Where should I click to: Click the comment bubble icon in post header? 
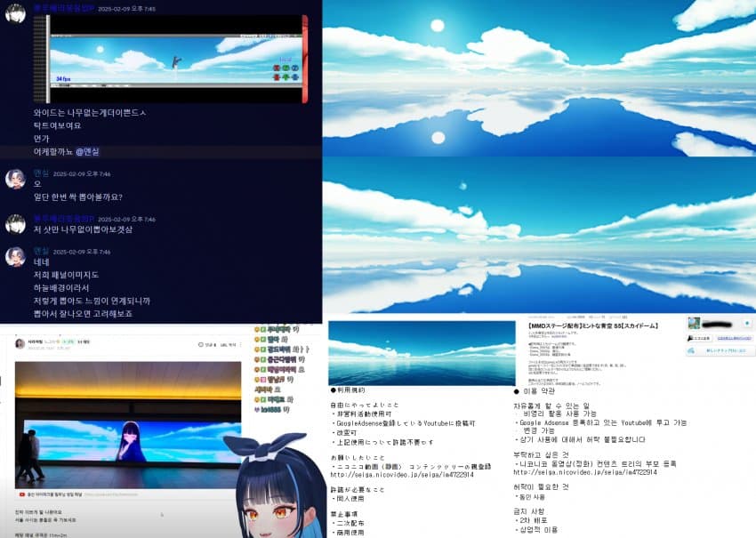[201, 345]
